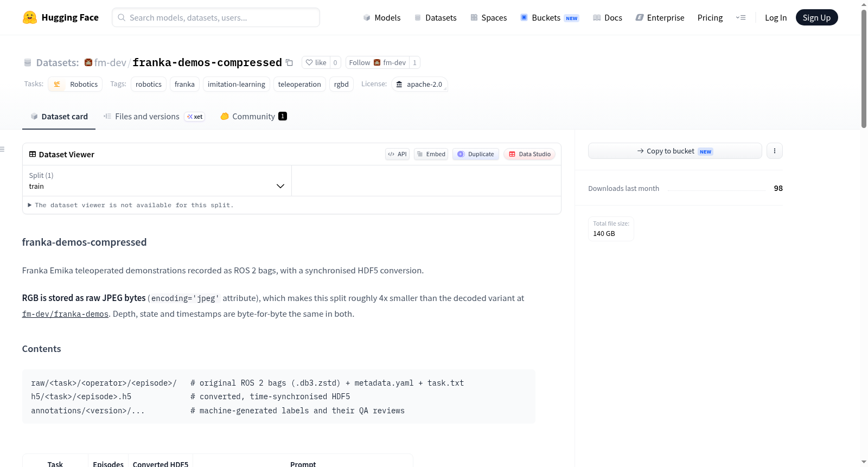Click the Datasets: breadcrumb label
Image resolution: width=868 pixels, height=467 pixels.
click(58, 62)
